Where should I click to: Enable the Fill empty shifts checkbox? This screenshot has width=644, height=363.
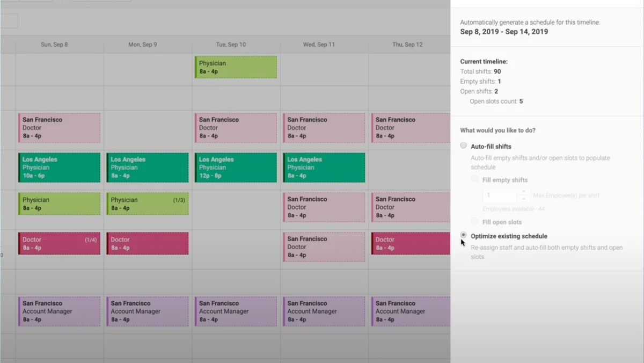[x=475, y=179]
